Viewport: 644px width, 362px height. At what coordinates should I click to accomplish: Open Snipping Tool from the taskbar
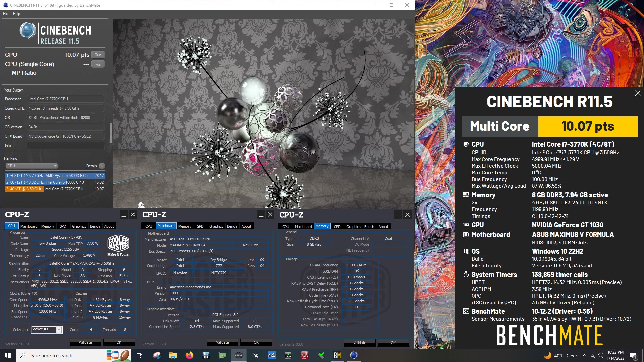(157, 355)
